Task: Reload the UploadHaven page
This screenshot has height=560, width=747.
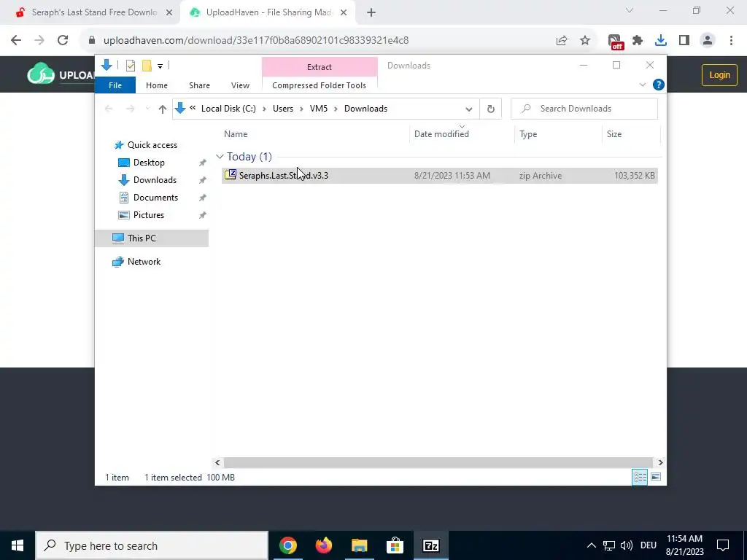Action: (x=63, y=41)
